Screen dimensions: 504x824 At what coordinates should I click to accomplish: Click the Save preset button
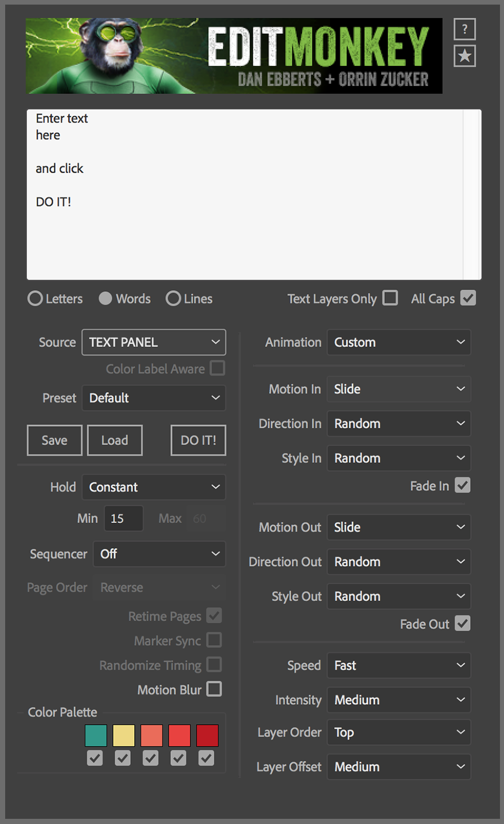(54, 440)
